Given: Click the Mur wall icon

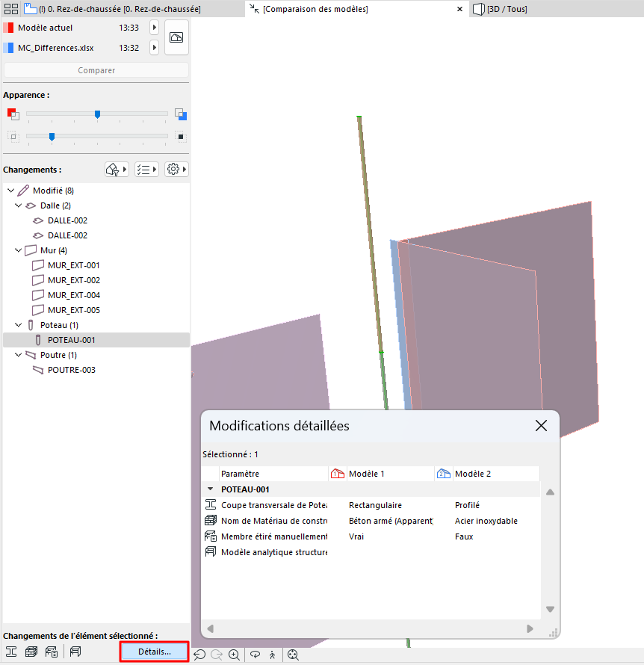Looking at the screenshot, I should pos(31,250).
